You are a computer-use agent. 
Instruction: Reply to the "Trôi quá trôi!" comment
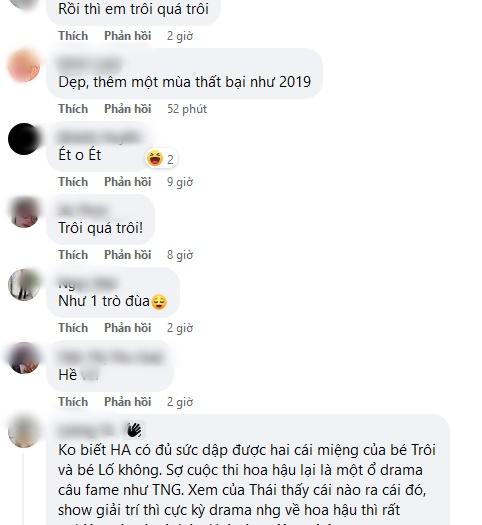(x=128, y=255)
